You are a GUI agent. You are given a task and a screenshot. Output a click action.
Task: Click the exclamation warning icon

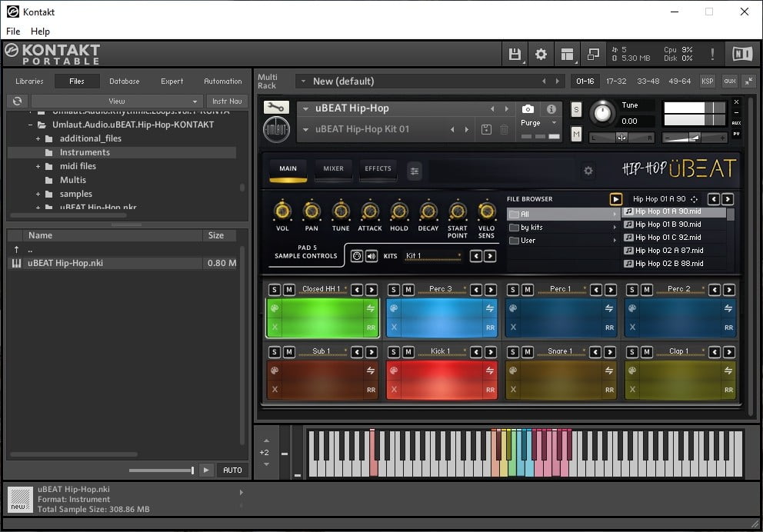pos(712,54)
